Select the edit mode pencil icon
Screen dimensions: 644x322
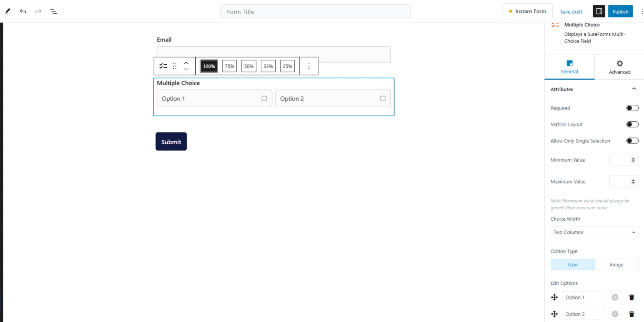pyautogui.click(x=7, y=11)
